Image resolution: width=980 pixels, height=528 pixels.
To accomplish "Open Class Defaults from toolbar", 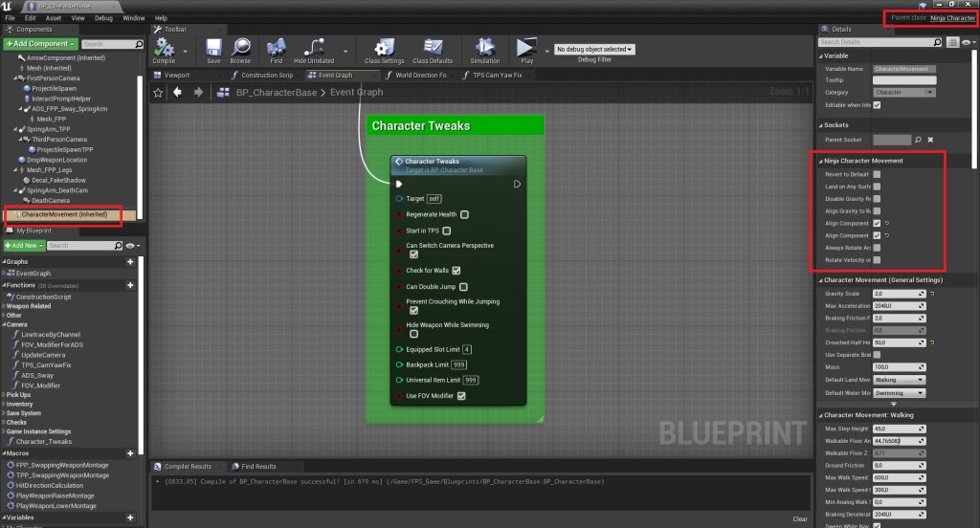I will [433, 50].
